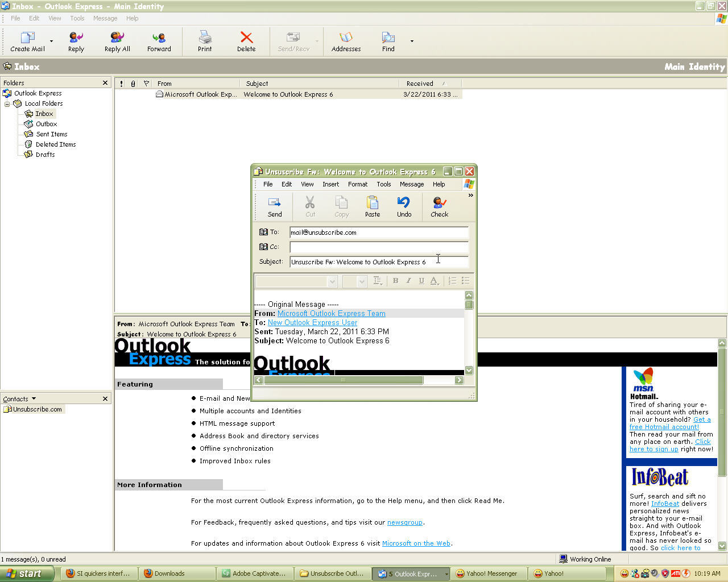
Task: Toggle bulleted list formatting
Action: tap(466, 281)
